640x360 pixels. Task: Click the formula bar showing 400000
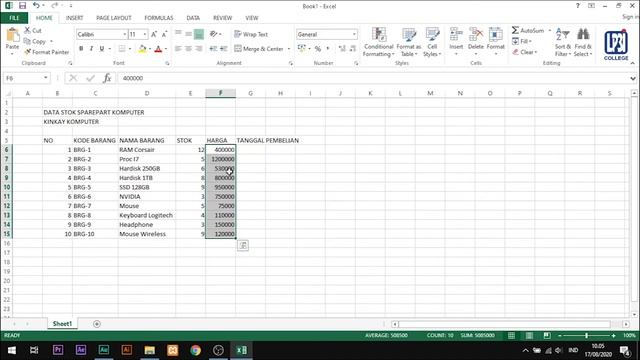tap(372, 78)
